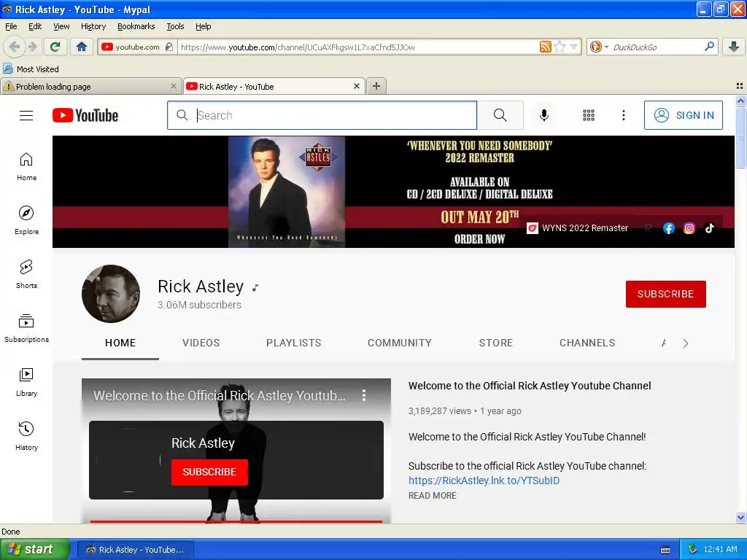Open a new browser tab
The width and height of the screenshot is (747, 560).
pos(376,86)
